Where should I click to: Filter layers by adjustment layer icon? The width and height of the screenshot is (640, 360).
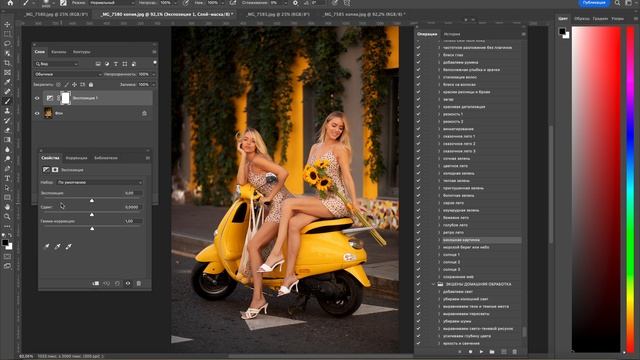107,64
